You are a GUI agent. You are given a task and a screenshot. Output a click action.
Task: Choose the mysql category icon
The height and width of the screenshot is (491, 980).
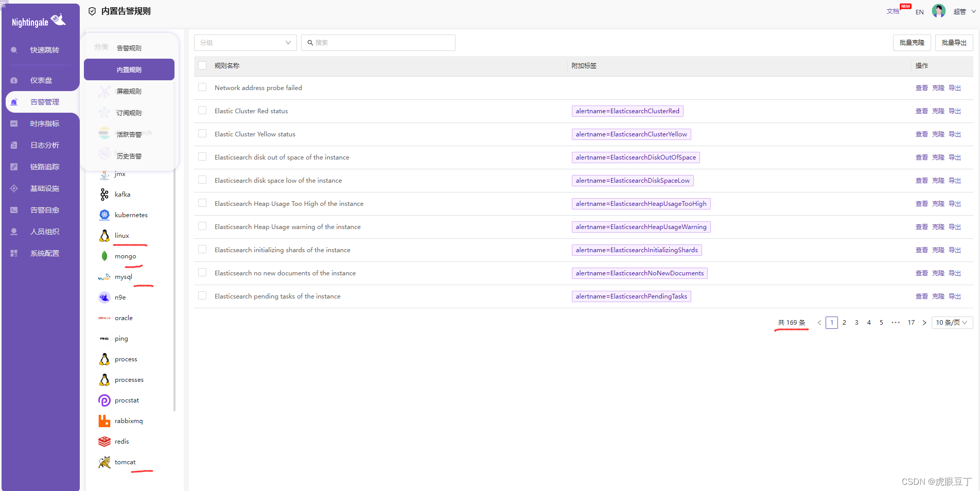click(104, 277)
